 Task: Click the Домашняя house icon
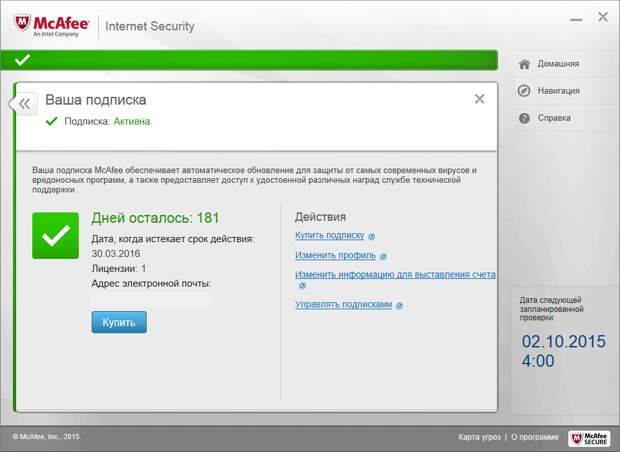[524, 64]
